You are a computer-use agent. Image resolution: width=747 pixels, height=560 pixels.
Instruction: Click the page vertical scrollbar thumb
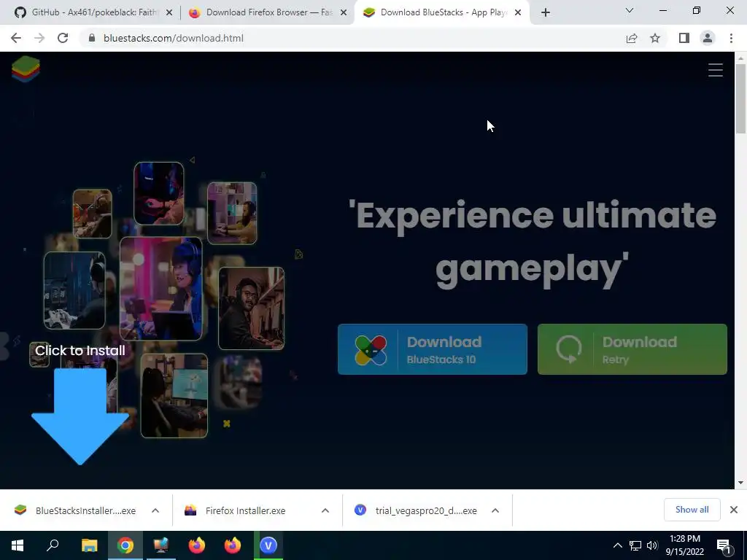pos(740,98)
